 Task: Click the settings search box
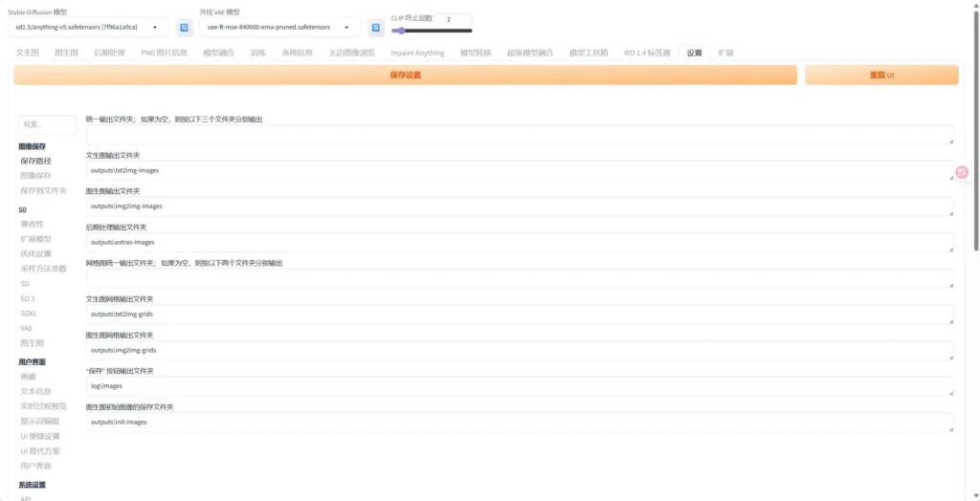pos(48,124)
